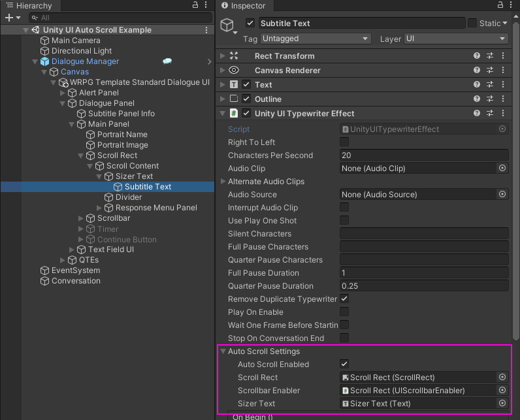Switch to the Hierarchy tab
The height and width of the screenshot is (420, 520).
(29, 6)
